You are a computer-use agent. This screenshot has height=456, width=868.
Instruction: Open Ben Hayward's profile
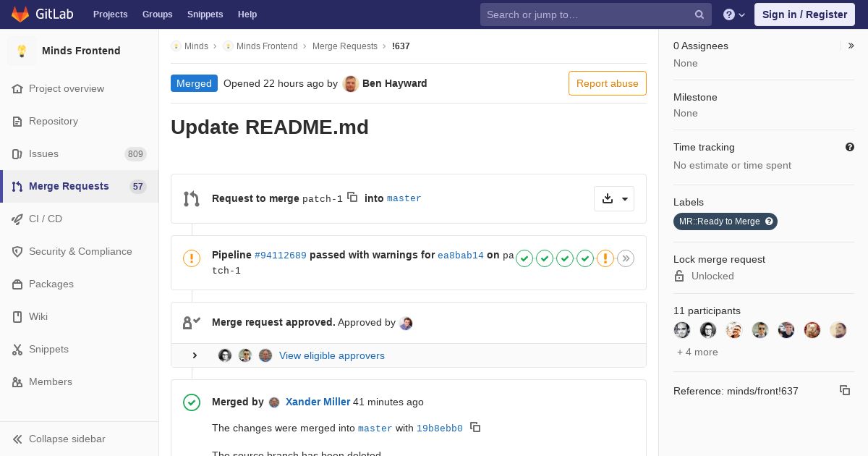click(394, 83)
